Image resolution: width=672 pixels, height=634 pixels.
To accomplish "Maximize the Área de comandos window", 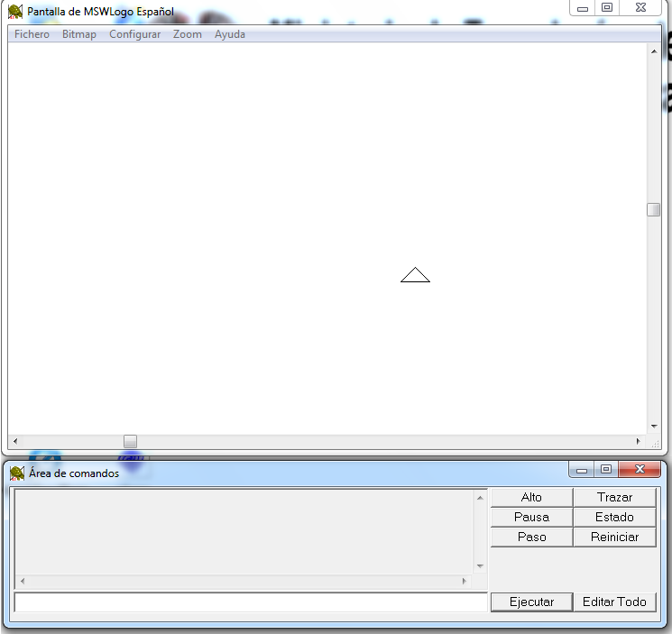I will point(606,470).
